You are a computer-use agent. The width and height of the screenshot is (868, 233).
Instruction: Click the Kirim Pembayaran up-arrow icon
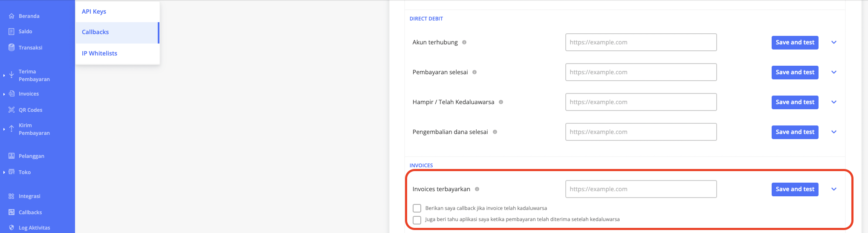click(x=12, y=129)
